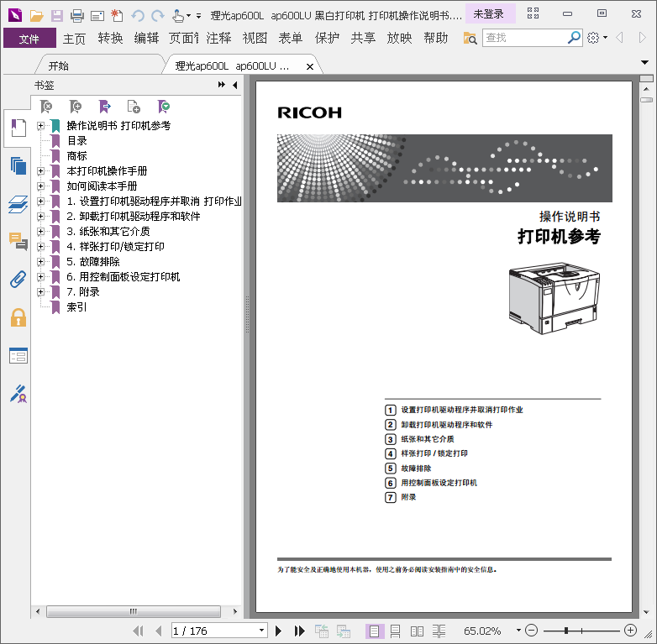Viewport: 657px width, 644px height.
Task: Click the zoom out minus button
Action: pos(531,631)
